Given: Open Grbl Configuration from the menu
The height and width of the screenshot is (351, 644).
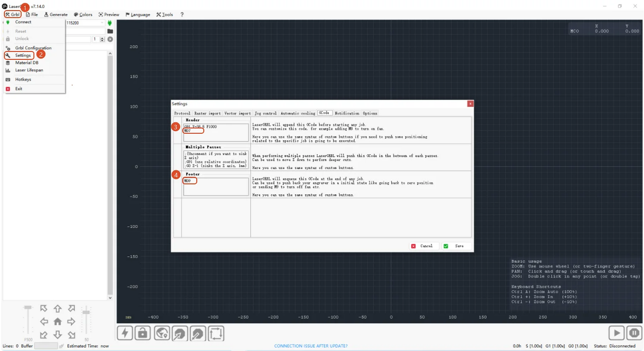Looking at the screenshot, I should tap(33, 48).
